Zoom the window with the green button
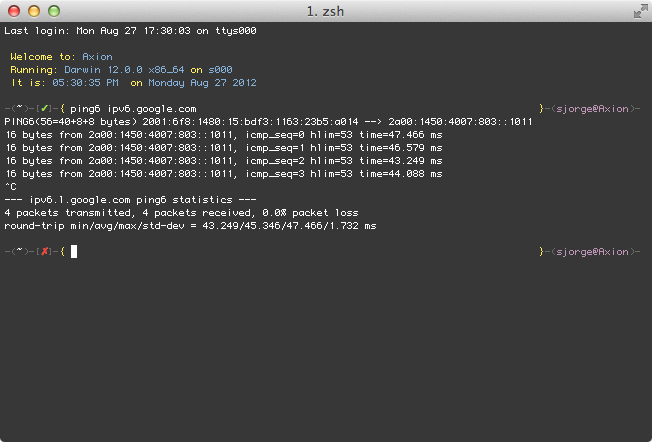 54,11
